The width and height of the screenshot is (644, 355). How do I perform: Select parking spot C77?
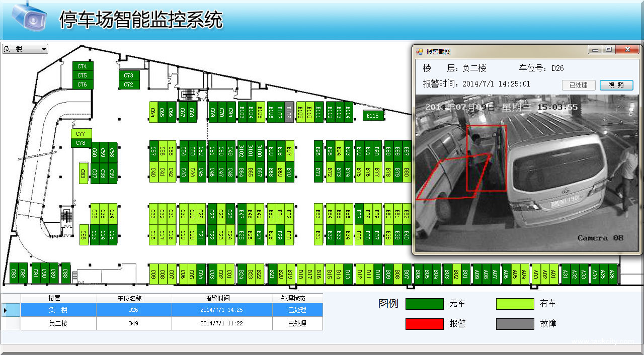pyautogui.click(x=80, y=134)
